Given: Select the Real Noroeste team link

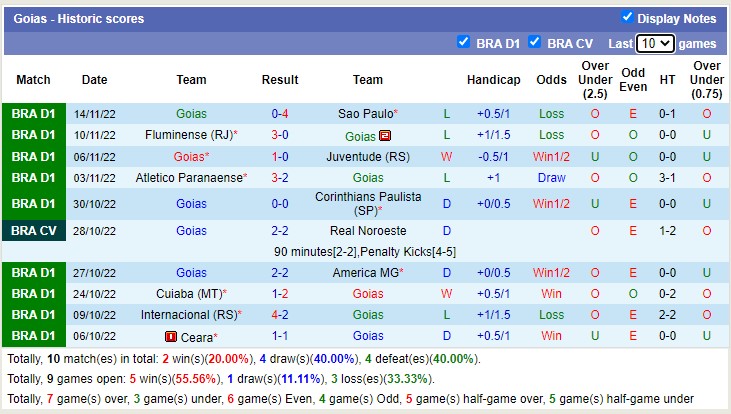Looking at the screenshot, I should click(x=367, y=230).
